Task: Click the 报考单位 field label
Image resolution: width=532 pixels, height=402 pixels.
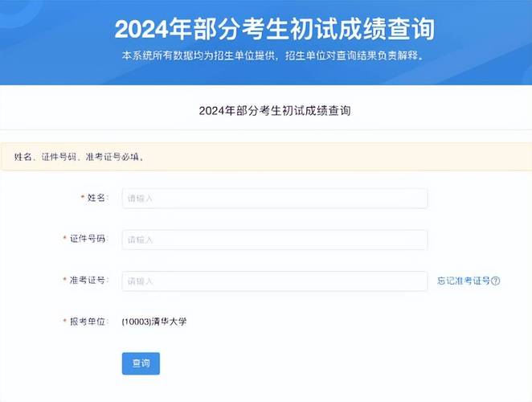Action: pyautogui.click(x=88, y=322)
